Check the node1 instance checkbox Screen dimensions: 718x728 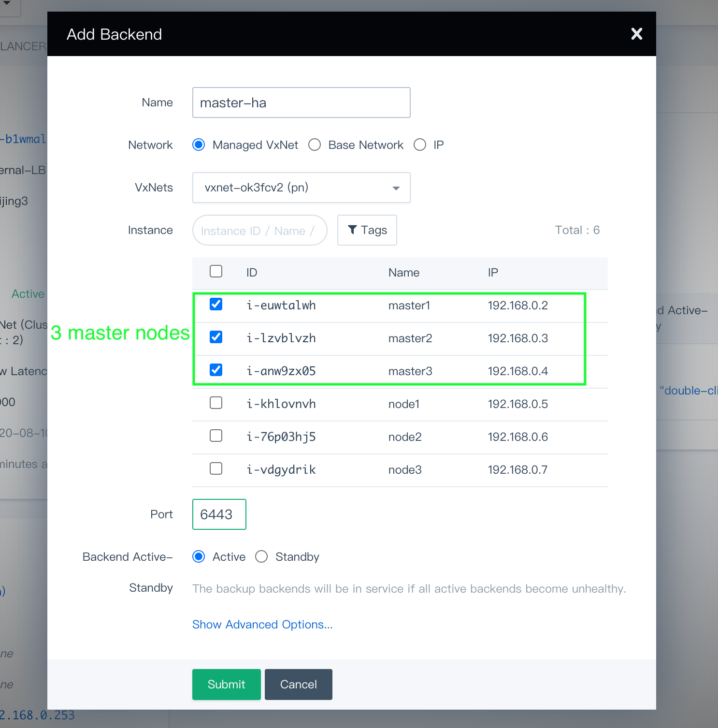(x=216, y=403)
